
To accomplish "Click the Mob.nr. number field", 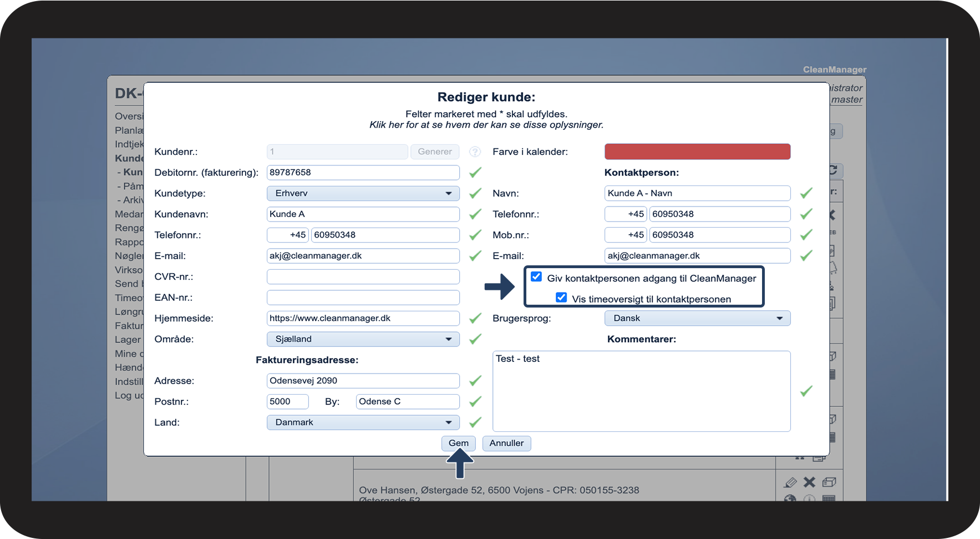I will (720, 235).
